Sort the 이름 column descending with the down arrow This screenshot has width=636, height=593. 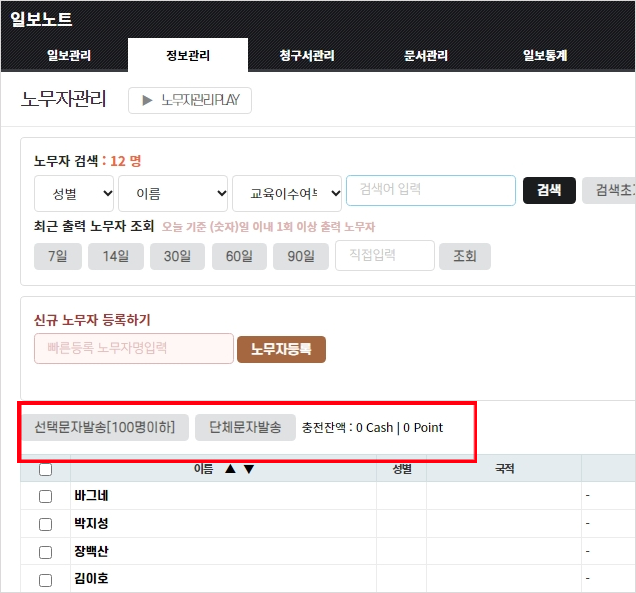(249, 469)
